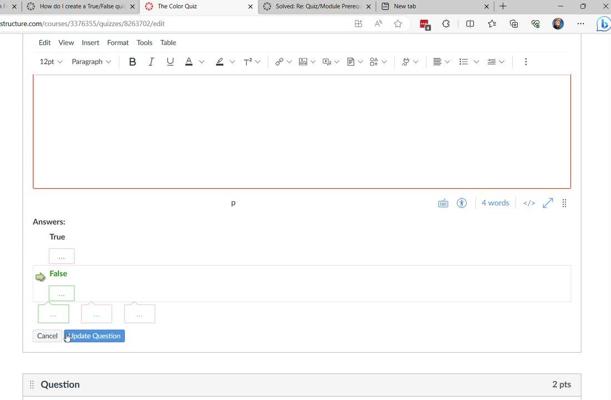Click the Cancel button
The width and height of the screenshot is (611, 400).
pos(47,336)
